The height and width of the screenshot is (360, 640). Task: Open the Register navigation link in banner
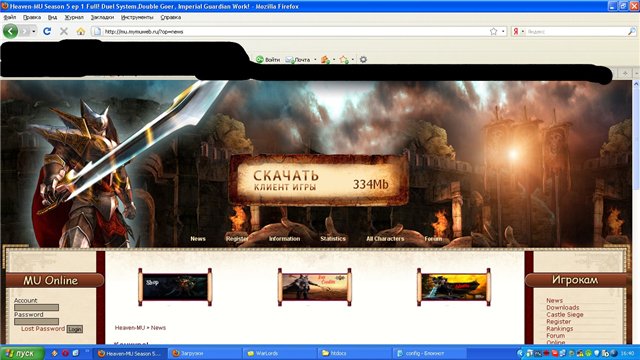coord(237,238)
